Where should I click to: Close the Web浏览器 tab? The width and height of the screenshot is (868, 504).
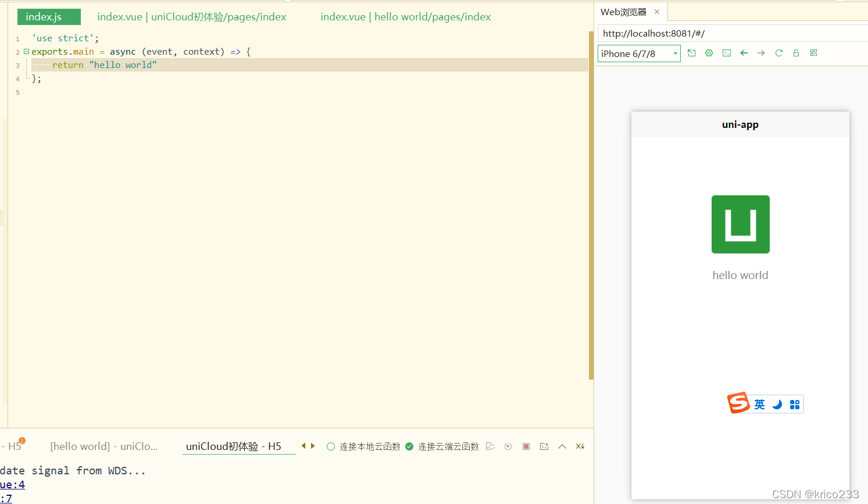pos(657,12)
